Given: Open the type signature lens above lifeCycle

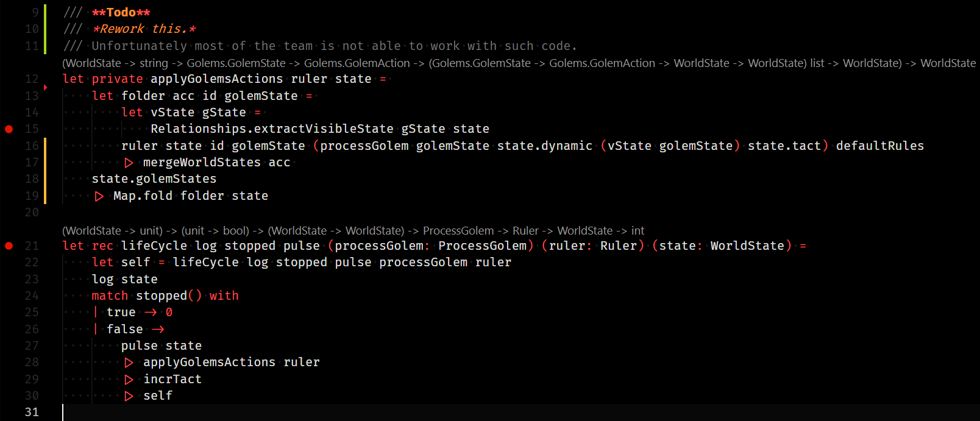Looking at the screenshot, I should coord(353,231).
